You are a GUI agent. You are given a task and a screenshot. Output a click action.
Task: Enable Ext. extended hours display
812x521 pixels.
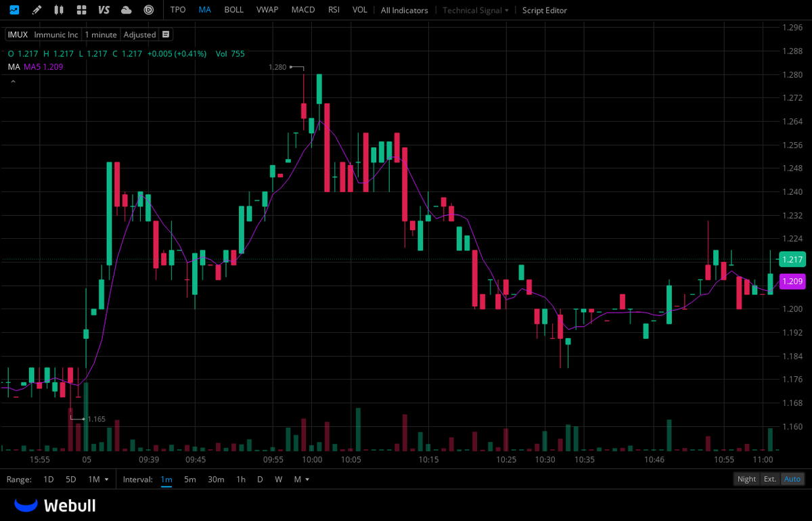(770, 479)
